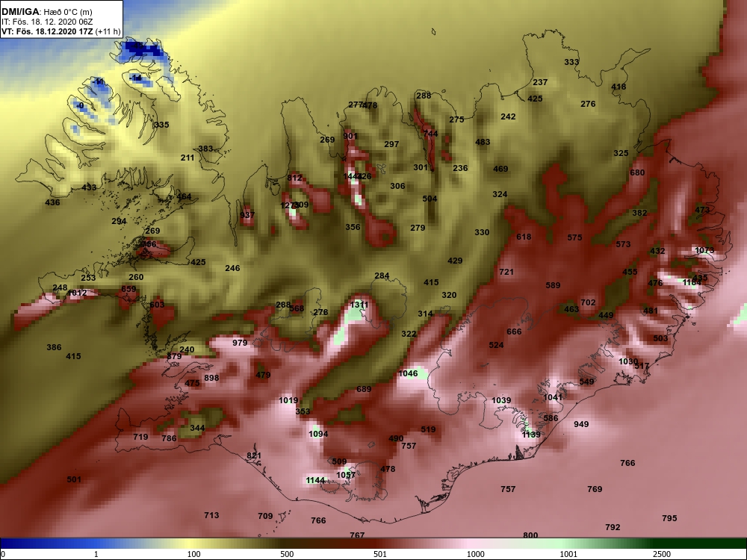Viewport: 747px width, 560px height.
Task: Click the '1001' label on the color scale
Action: pos(568,554)
